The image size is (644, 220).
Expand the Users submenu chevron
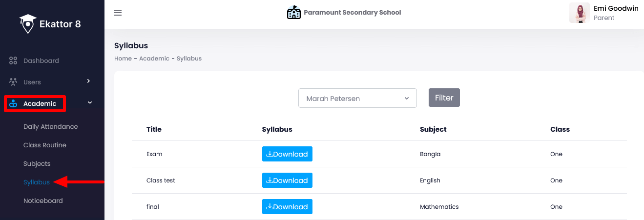click(x=88, y=81)
